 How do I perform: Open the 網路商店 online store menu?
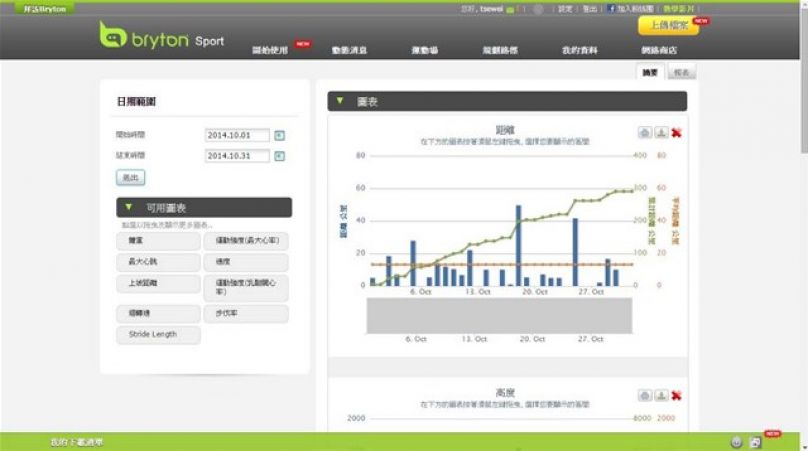coord(658,49)
